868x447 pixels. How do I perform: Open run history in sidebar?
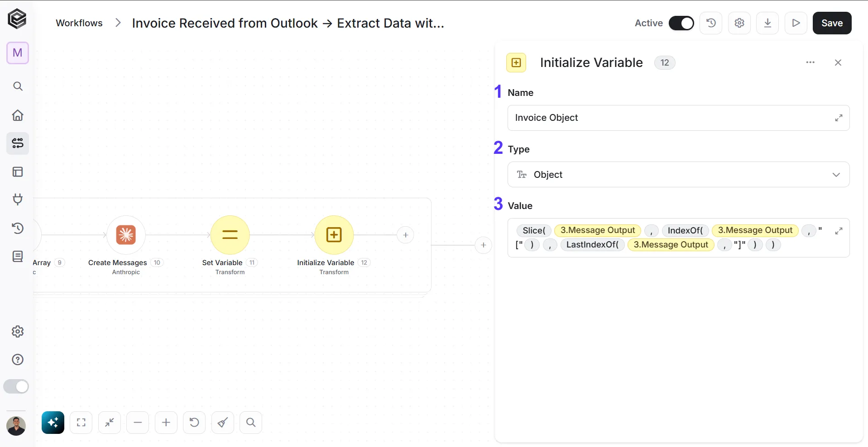pyautogui.click(x=18, y=228)
